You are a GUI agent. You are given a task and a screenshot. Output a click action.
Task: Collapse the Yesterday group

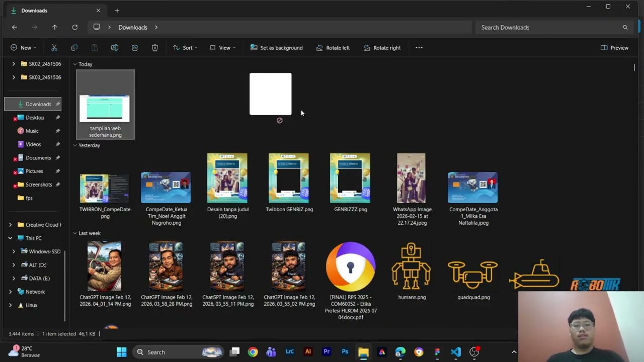pos(74,145)
